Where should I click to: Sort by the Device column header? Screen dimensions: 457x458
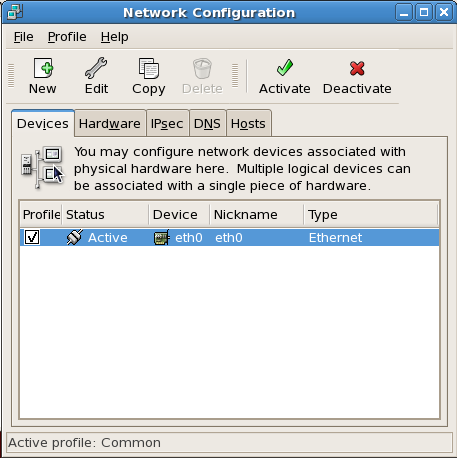[x=179, y=215]
